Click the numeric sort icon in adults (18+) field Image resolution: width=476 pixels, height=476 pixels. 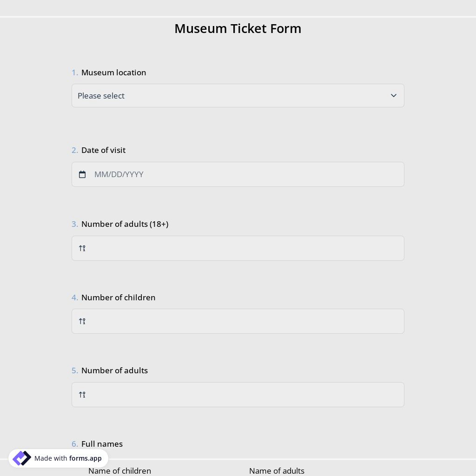[x=82, y=248]
